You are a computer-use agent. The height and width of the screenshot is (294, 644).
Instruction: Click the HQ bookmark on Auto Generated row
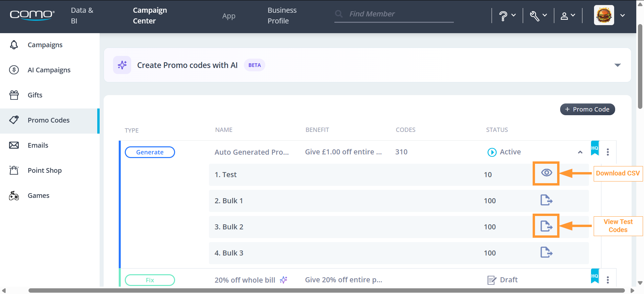[595, 148]
